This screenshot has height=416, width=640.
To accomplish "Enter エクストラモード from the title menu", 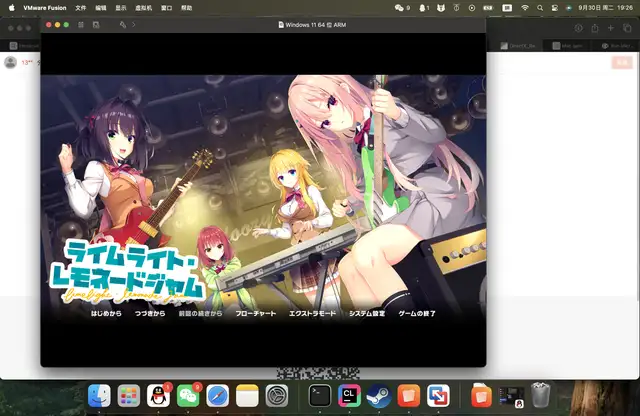I will pyautogui.click(x=312, y=313).
